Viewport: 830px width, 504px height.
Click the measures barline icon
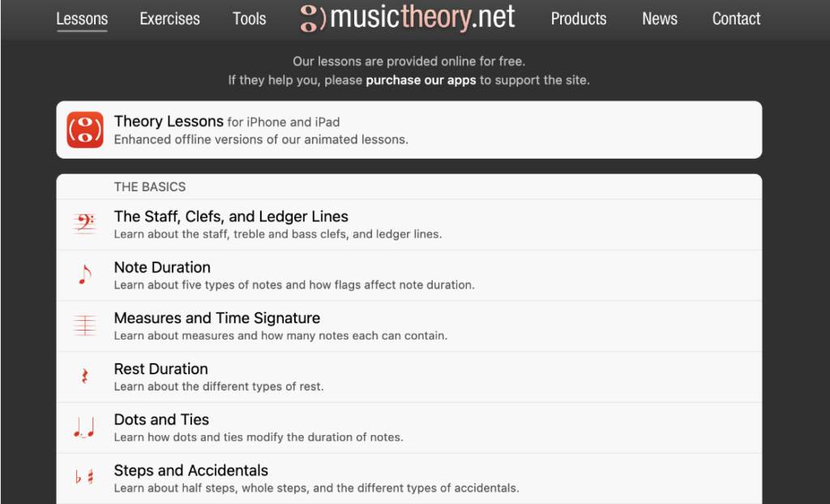click(x=84, y=326)
